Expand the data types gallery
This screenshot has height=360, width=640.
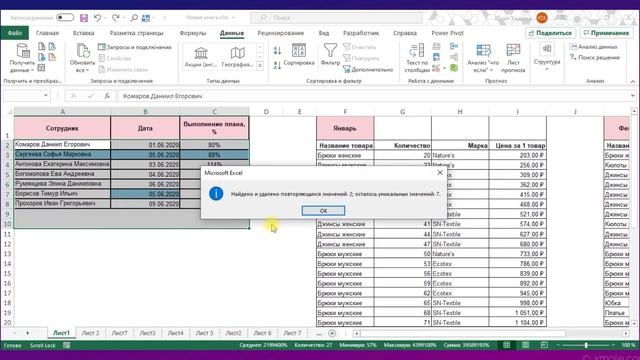tap(260, 66)
